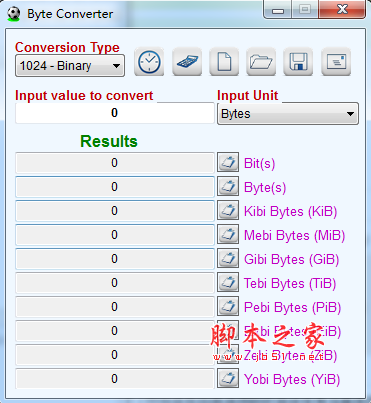Copy the Bit(s) result to clipboard

(x=228, y=162)
